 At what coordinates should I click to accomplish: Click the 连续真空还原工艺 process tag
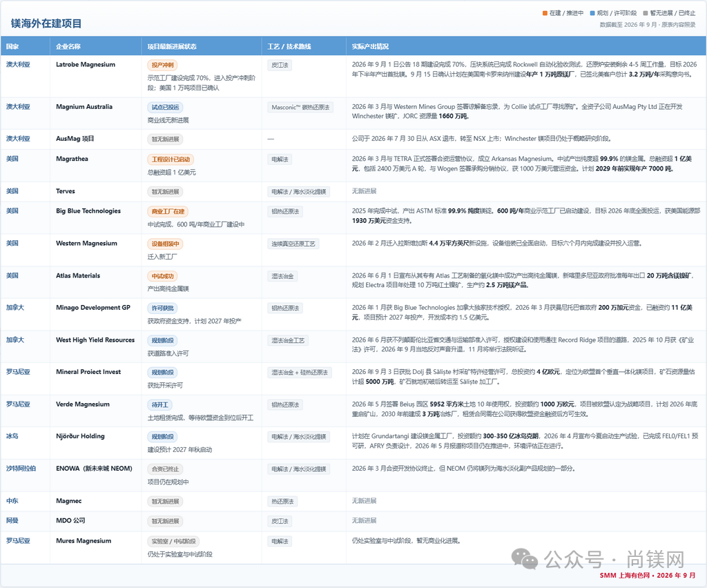(x=293, y=244)
